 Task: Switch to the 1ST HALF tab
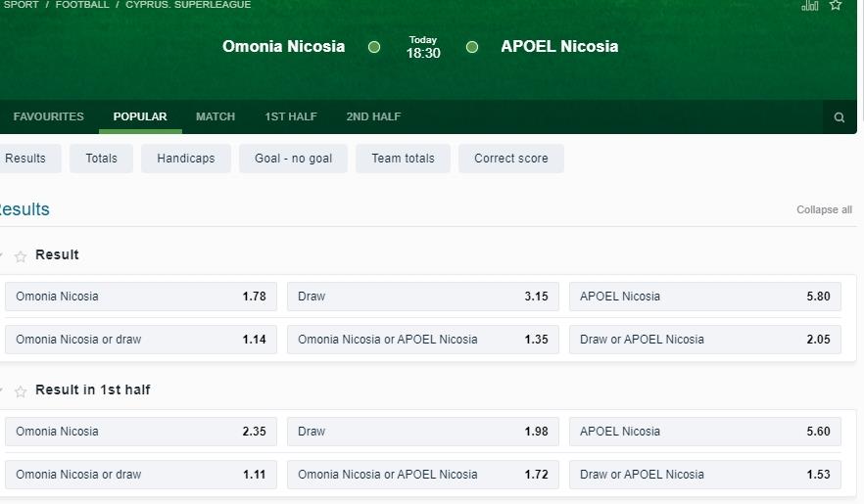point(291,116)
